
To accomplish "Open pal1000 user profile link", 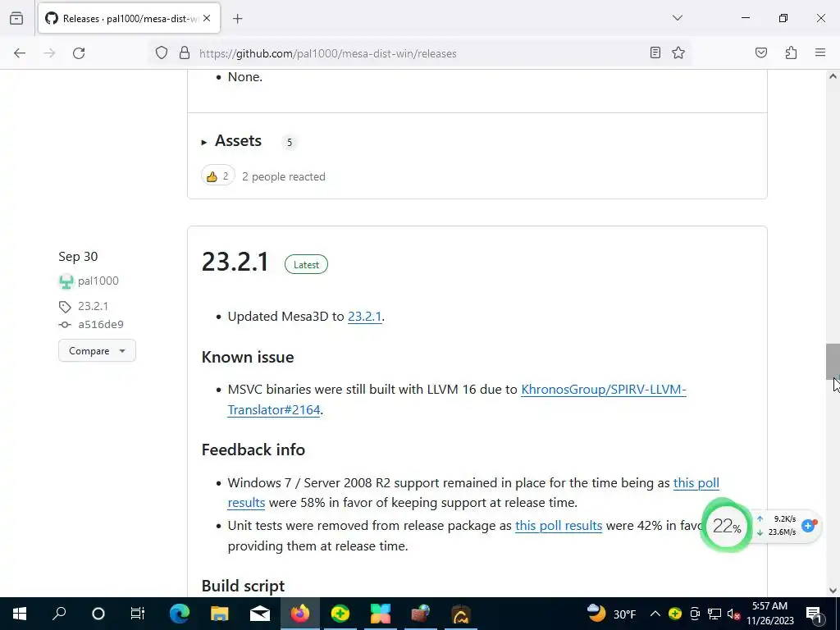I will click(x=98, y=281).
